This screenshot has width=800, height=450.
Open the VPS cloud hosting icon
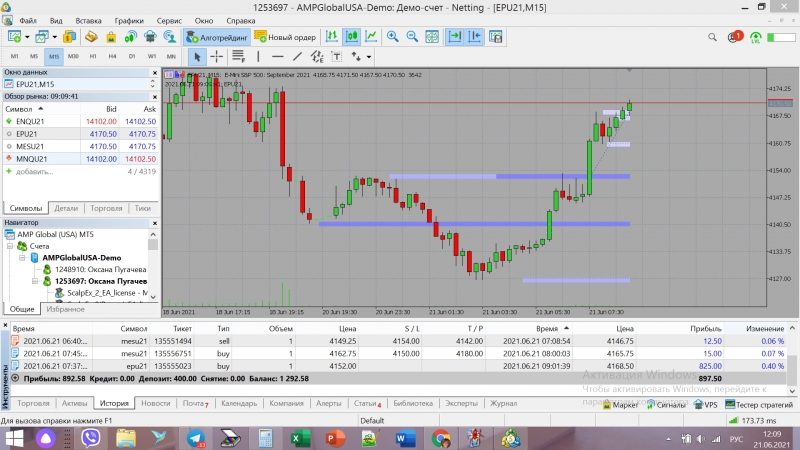(150, 37)
